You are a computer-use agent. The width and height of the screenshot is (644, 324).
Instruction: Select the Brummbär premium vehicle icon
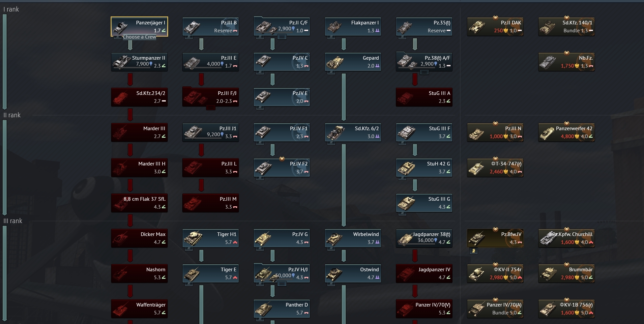pos(548,274)
